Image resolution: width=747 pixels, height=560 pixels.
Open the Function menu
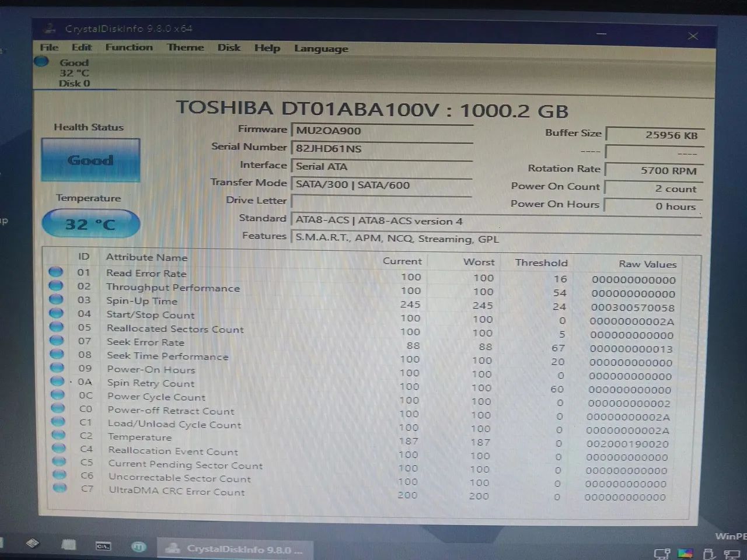(x=129, y=47)
